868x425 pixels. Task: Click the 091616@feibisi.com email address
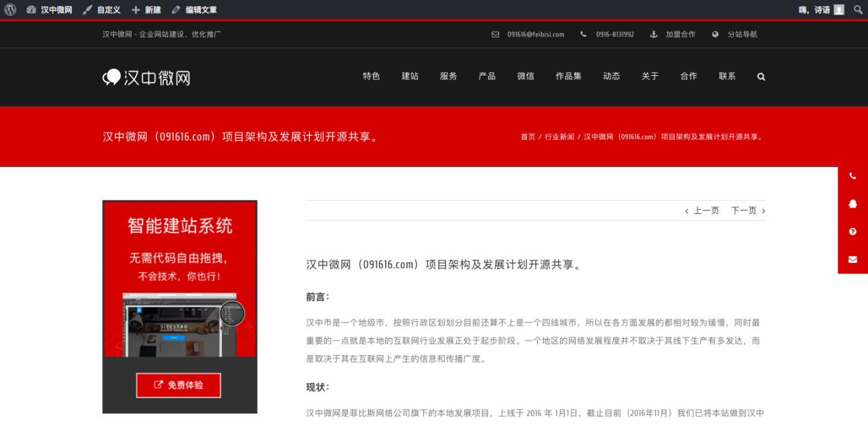click(x=536, y=35)
